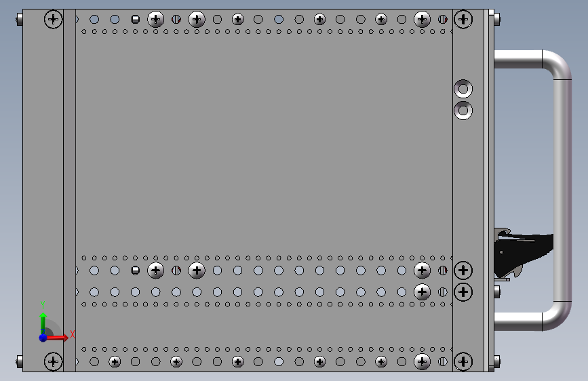Image resolution: width=588 pixels, height=381 pixels.
Task: Select the top-left corner Phillips screw
Action: pos(54,19)
